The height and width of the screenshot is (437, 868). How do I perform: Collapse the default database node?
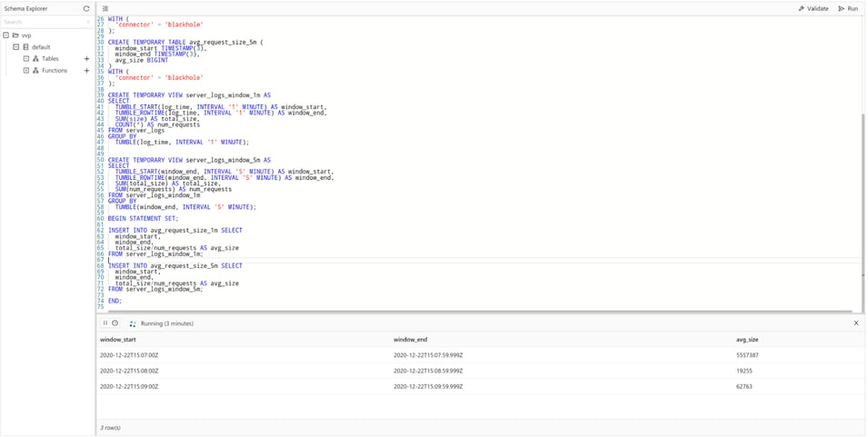[x=15, y=47]
